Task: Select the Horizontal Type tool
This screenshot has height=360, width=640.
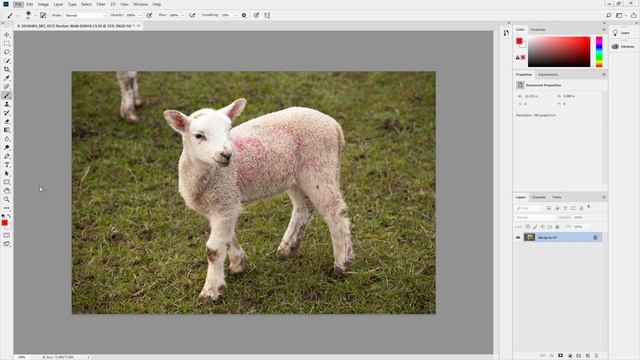Action: [x=7, y=165]
